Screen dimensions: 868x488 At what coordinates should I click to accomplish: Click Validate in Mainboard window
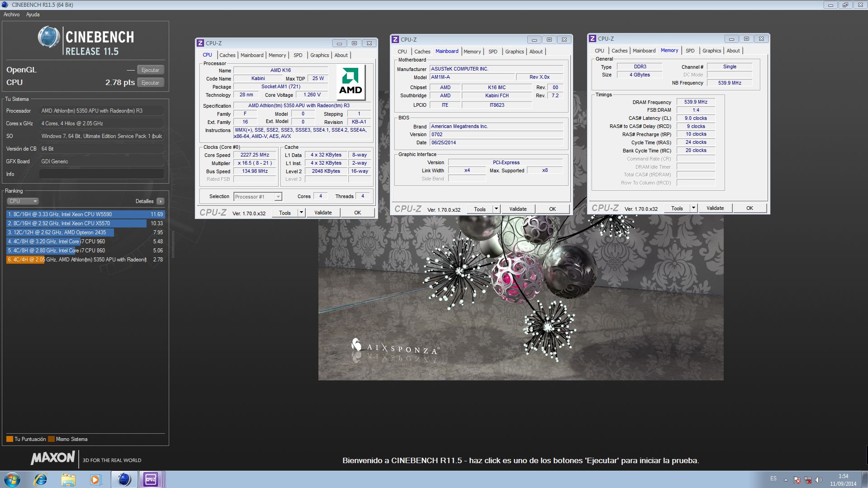(x=518, y=209)
